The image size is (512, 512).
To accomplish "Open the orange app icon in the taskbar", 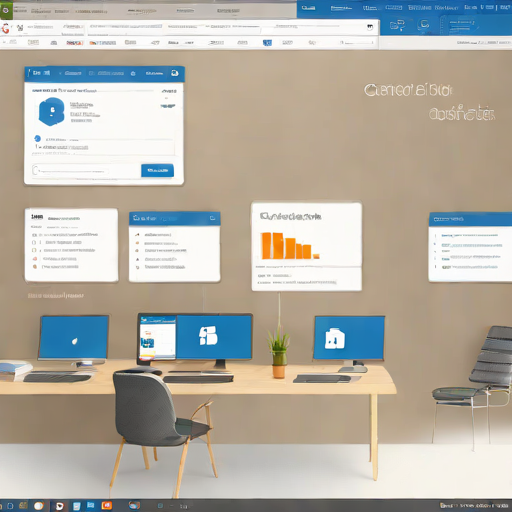I will click(x=107, y=506).
